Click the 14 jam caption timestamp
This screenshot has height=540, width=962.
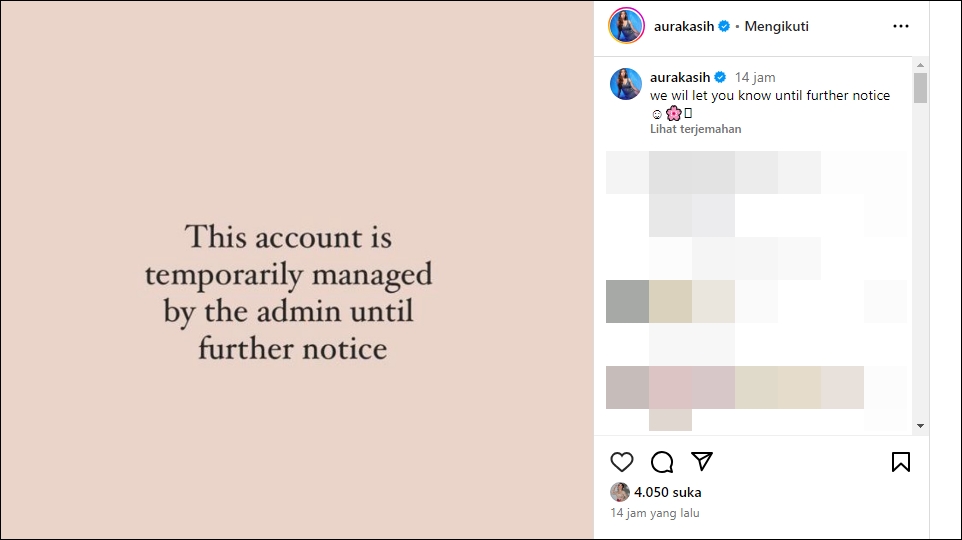tap(755, 77)
